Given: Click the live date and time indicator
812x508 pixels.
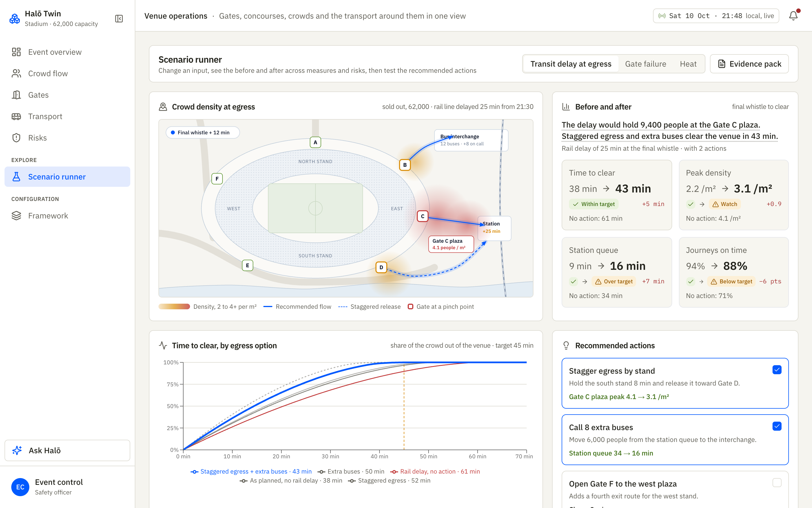Looking at the screenshot, I should (x=716, y=16).
